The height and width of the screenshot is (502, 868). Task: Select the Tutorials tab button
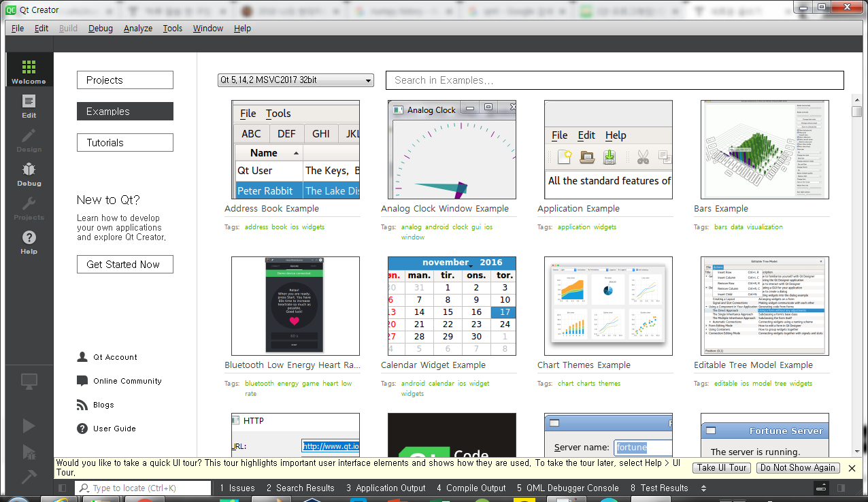point(125,143)
